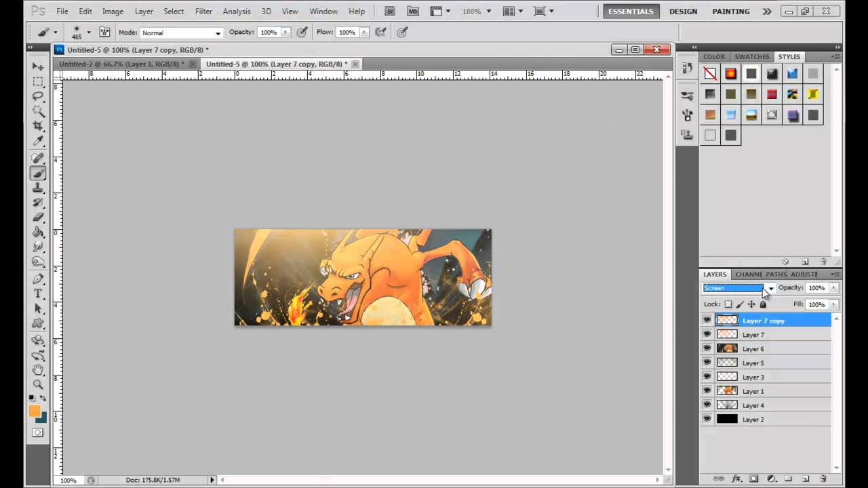The width and height of the screenshot is (868, 488).
Task: Select the Move tool
Action: pos(38,66)
